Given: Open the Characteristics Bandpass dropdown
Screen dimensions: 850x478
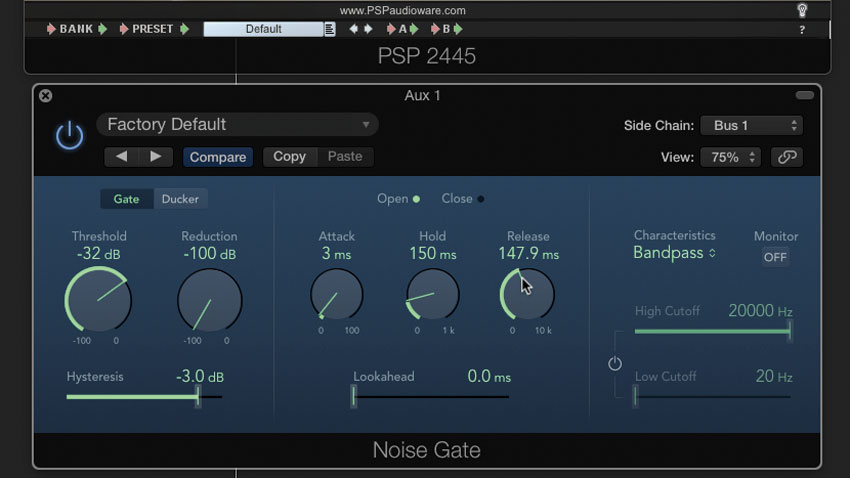Looking at the screenshot, I should 674,253.
